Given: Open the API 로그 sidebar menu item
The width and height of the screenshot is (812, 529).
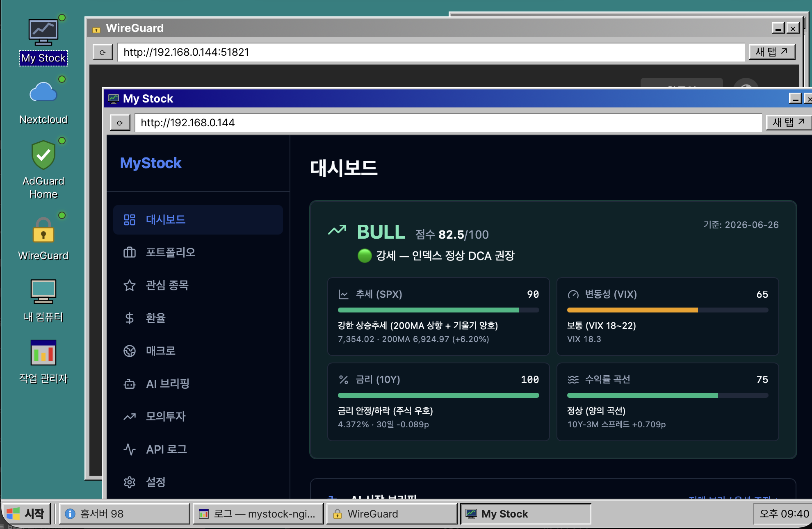Looking at the screenshot, I should [198, 449].
